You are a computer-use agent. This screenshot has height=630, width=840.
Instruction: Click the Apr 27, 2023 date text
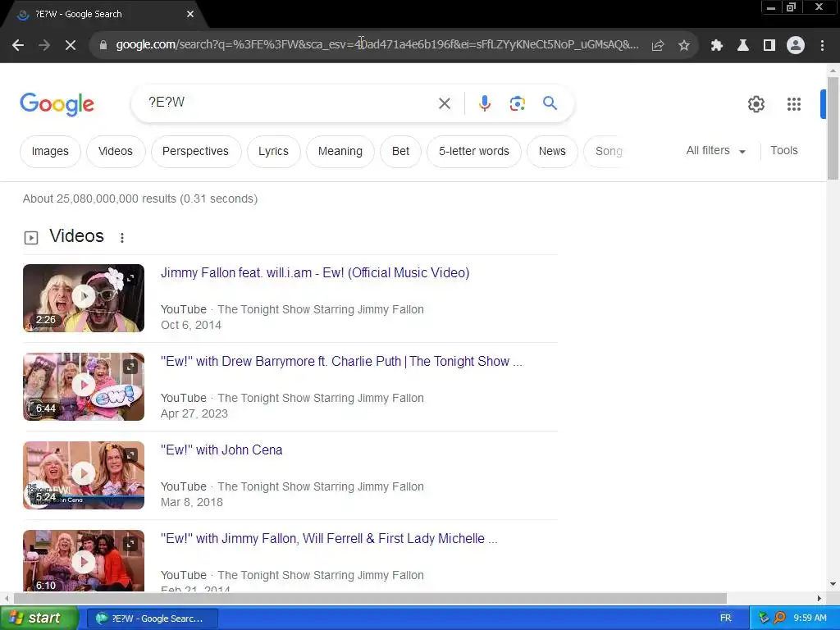coord(194,413)
